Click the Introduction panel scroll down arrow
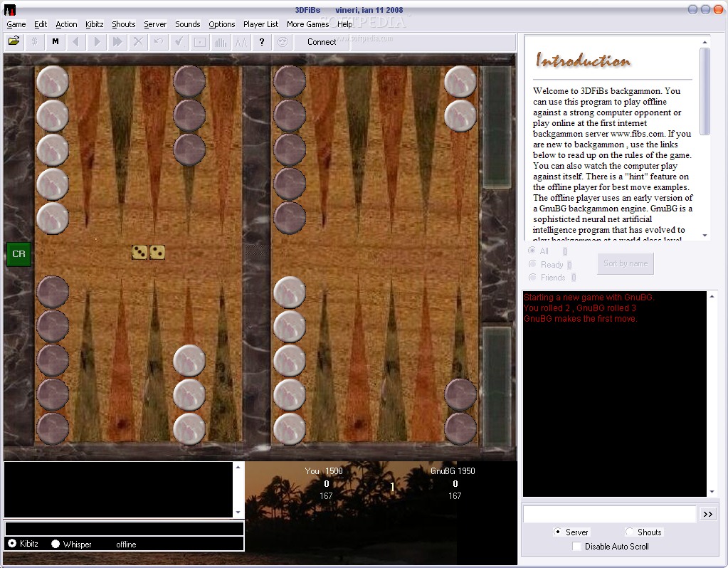 [x=705, y=236]
